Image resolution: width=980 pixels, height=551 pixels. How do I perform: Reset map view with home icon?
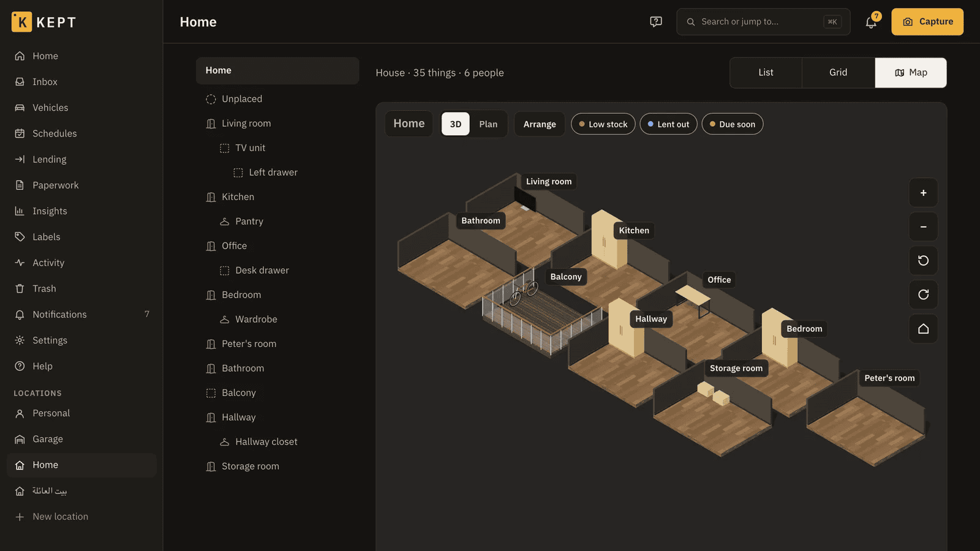pyautogui.click(x=923, y=329)
